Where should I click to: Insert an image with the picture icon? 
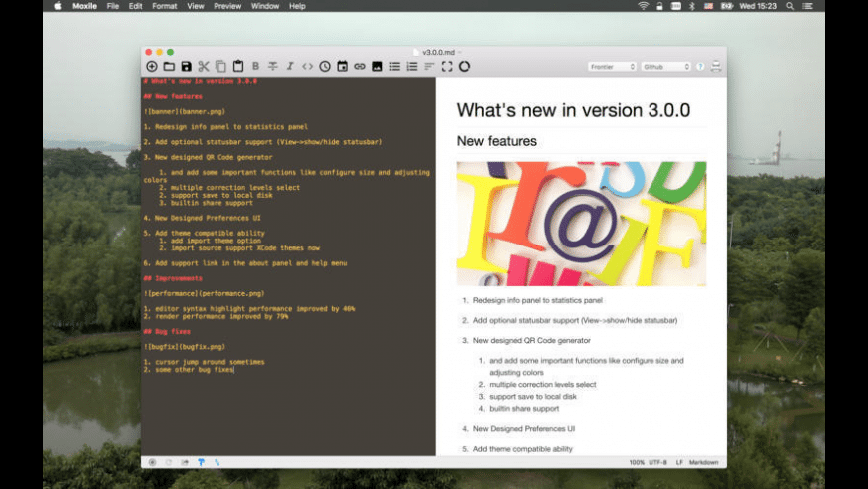tap(377, 67)
